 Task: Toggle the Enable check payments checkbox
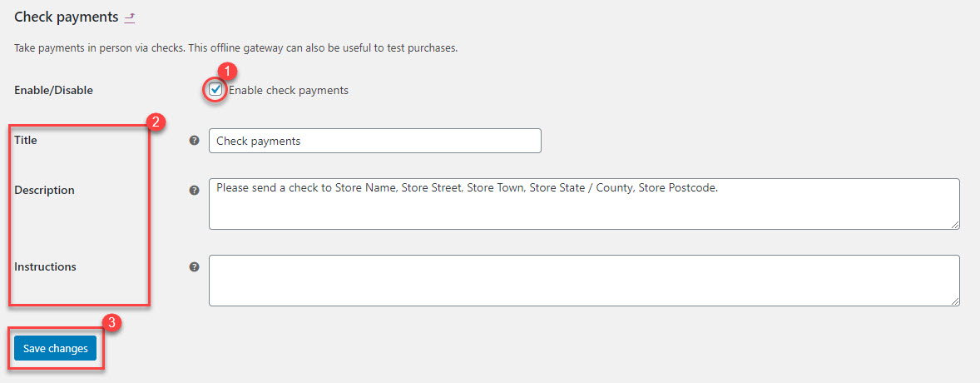216,90
